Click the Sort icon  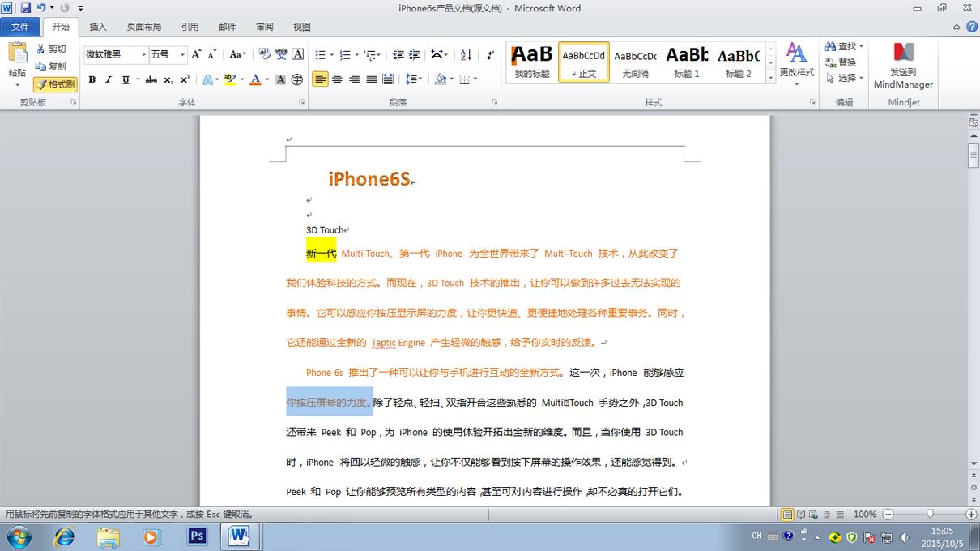point(466,54)
